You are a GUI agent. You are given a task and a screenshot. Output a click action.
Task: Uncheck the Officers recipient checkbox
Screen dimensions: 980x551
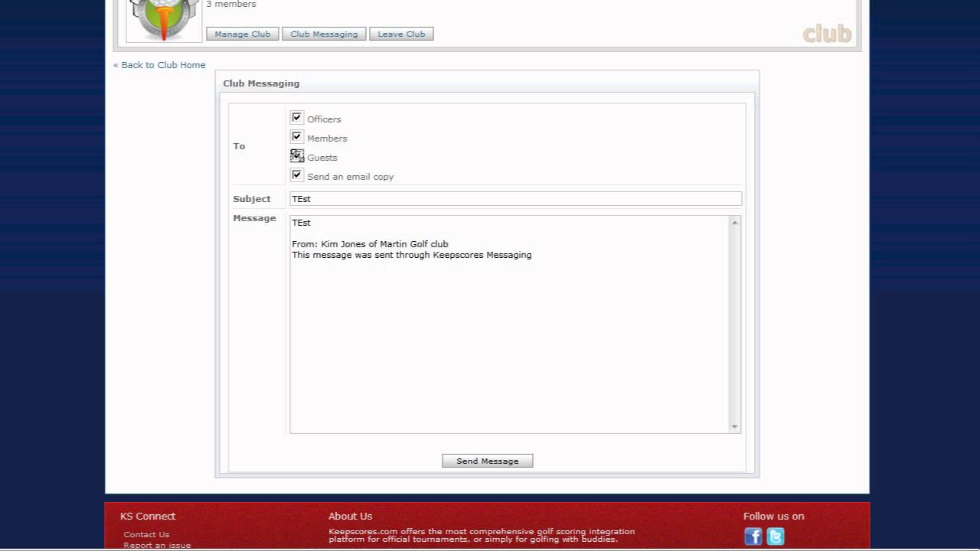[x=297, y=118]
